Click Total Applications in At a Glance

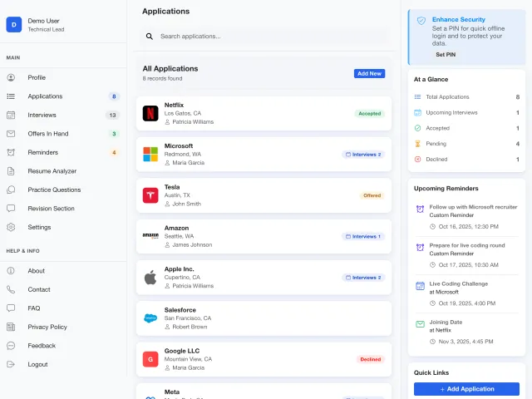[x=466, y=97]
